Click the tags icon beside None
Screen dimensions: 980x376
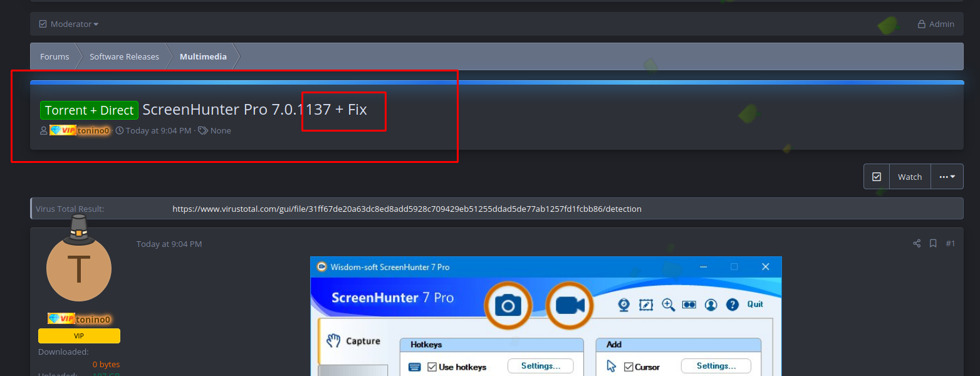tap(203, 130)
